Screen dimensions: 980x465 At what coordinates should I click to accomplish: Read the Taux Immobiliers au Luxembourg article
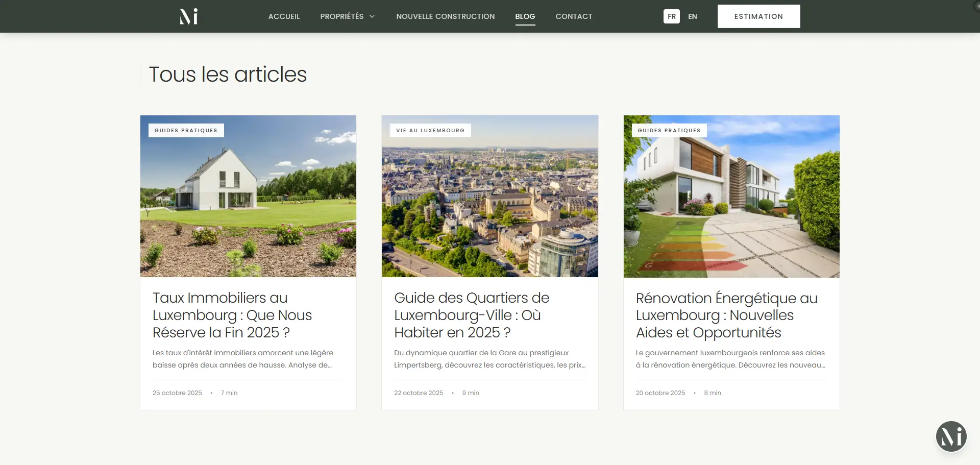pyautogui.click(x=232, y=315)
